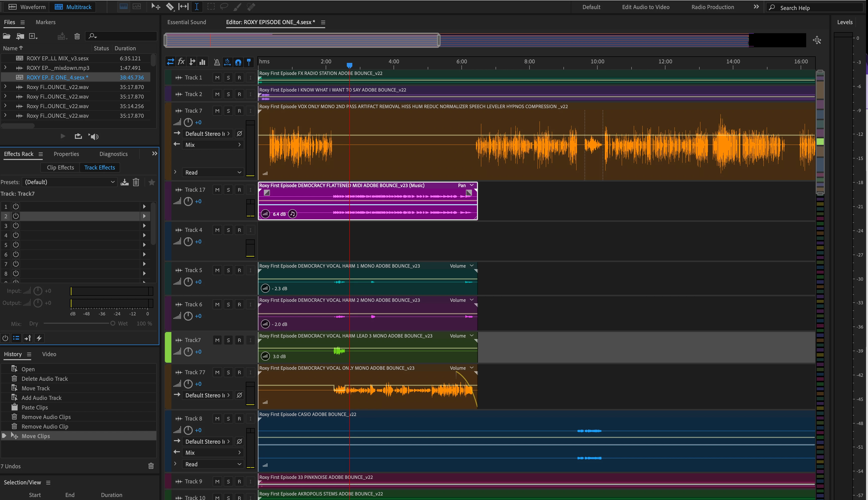Show track effects via fx icon

click(x=181, y=62)
